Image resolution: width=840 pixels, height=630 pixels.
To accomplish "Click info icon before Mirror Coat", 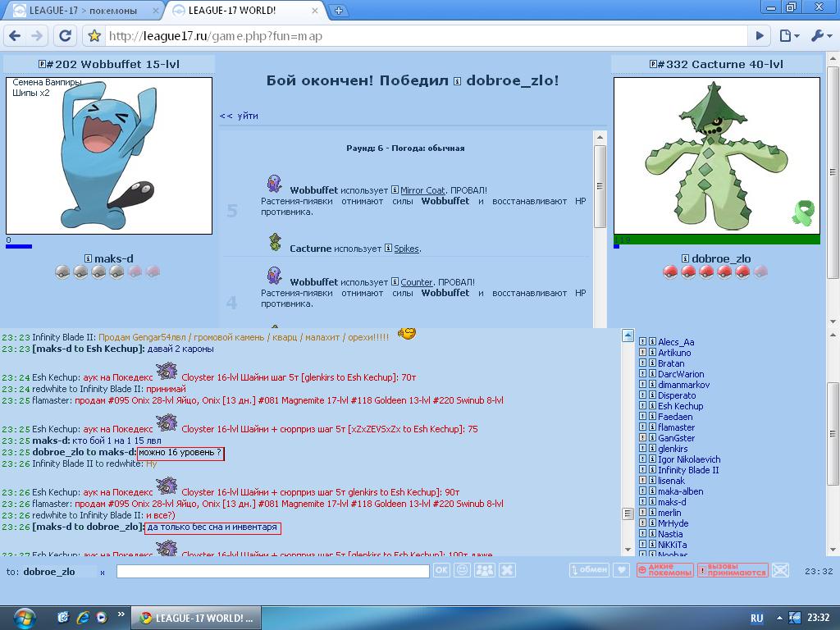I will [395, 189].
